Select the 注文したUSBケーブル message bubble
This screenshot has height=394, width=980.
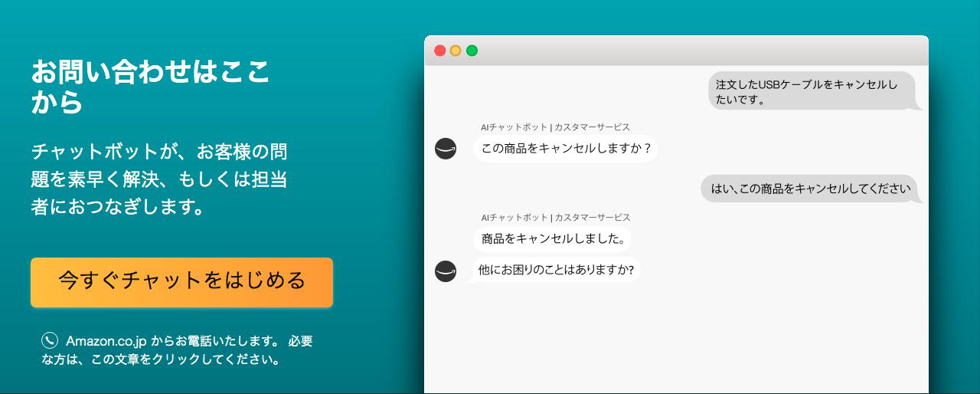pyautogui.click(x=813, y=91)
